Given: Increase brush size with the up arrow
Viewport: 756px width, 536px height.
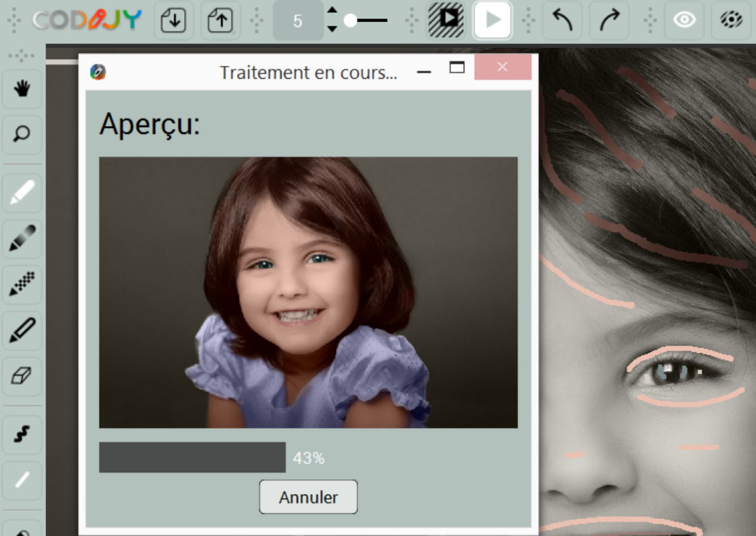Looking at the screenshot, I should tap(332, 10).
